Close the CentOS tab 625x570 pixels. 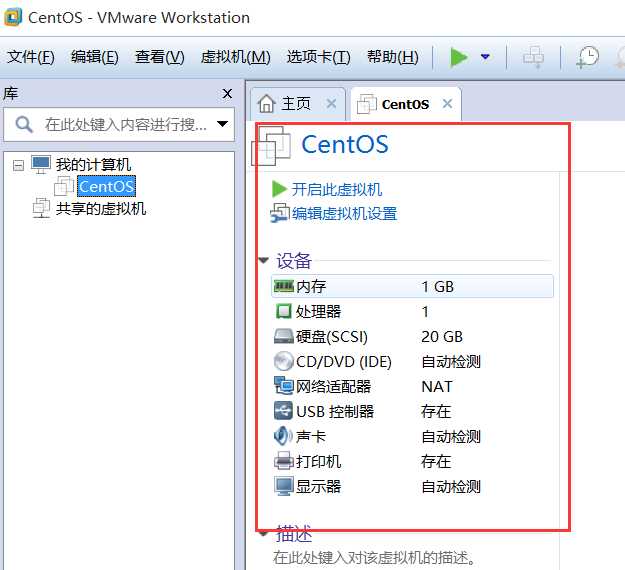[447, 104]
